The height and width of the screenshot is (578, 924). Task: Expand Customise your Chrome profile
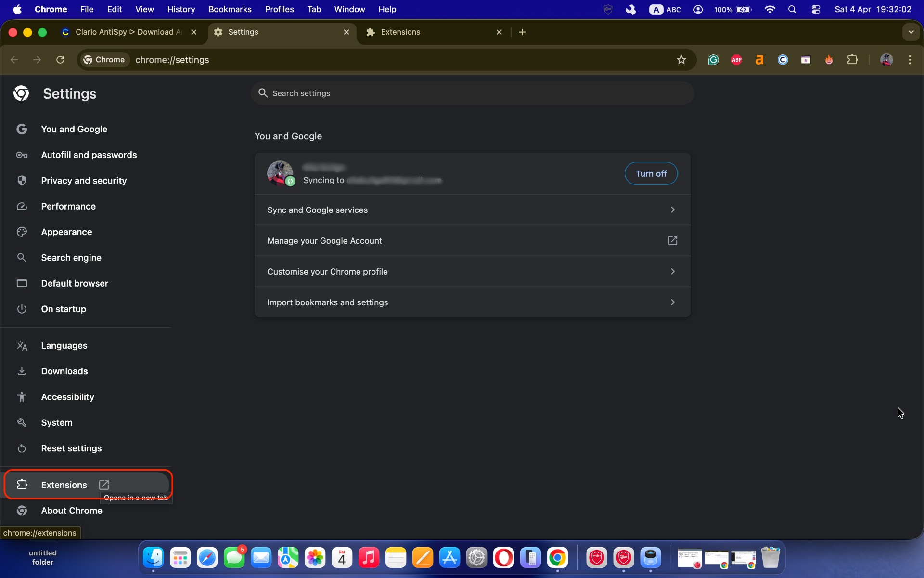[x=472, y=271]
